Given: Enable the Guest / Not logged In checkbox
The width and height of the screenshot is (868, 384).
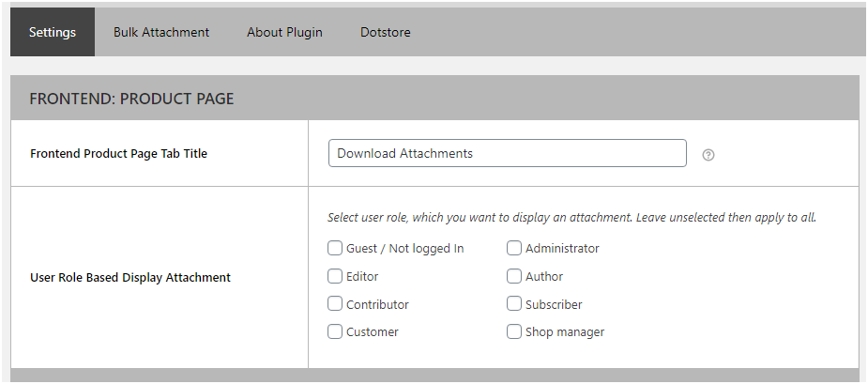Looking at the screenshot, I should tap(335, 249).
